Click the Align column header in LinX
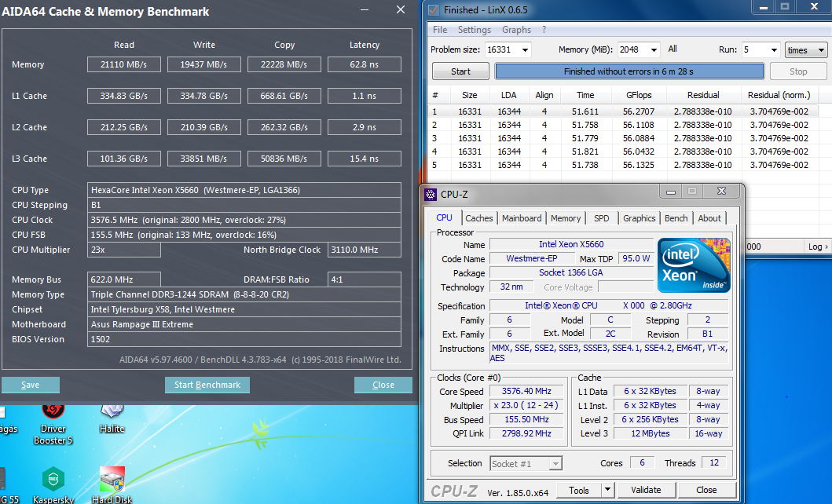The image size is (832, 504). pos(544,95)
